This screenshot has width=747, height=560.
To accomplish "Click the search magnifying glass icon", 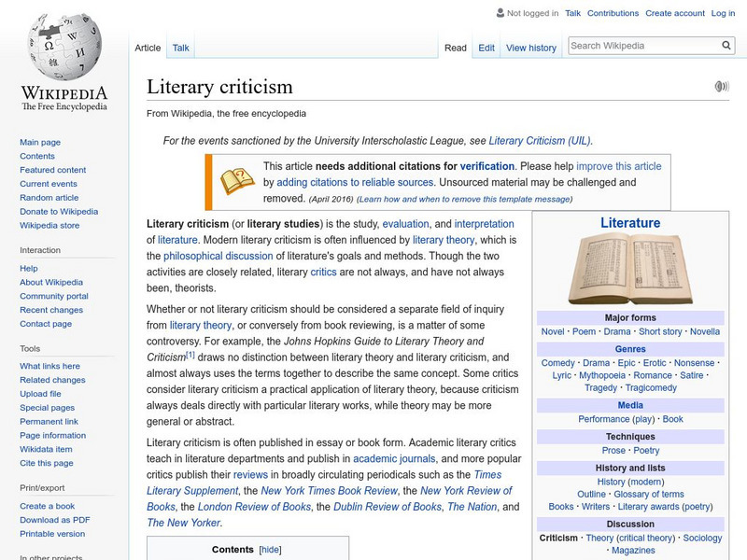I will 726,45.
